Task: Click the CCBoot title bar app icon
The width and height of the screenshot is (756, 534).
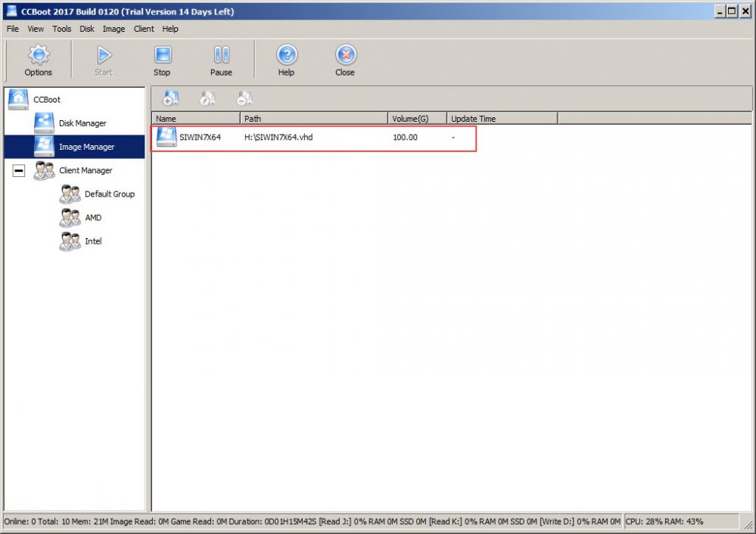Action: click(x=11, y=11)
